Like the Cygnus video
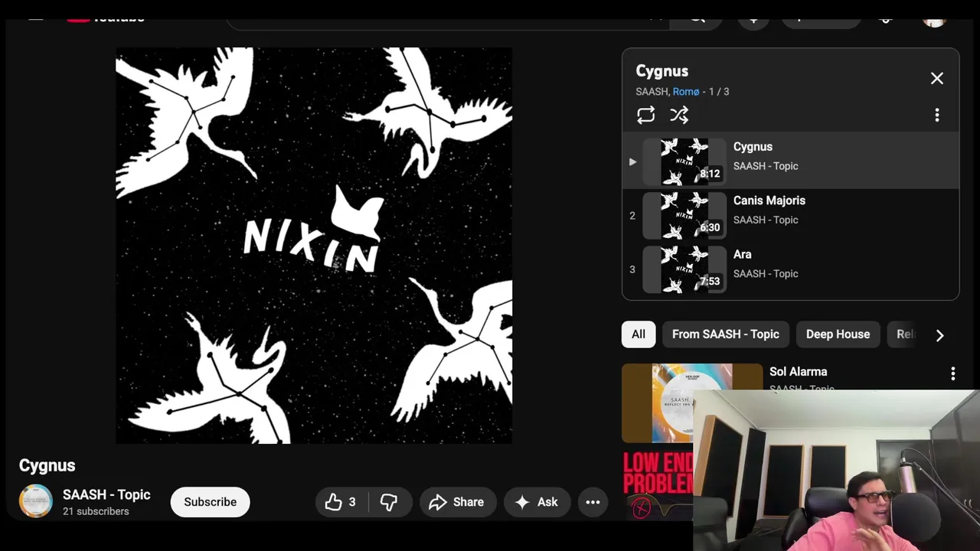Image resolution: width=980 pixels, height=551 pixels. click(x=341, y=502)
